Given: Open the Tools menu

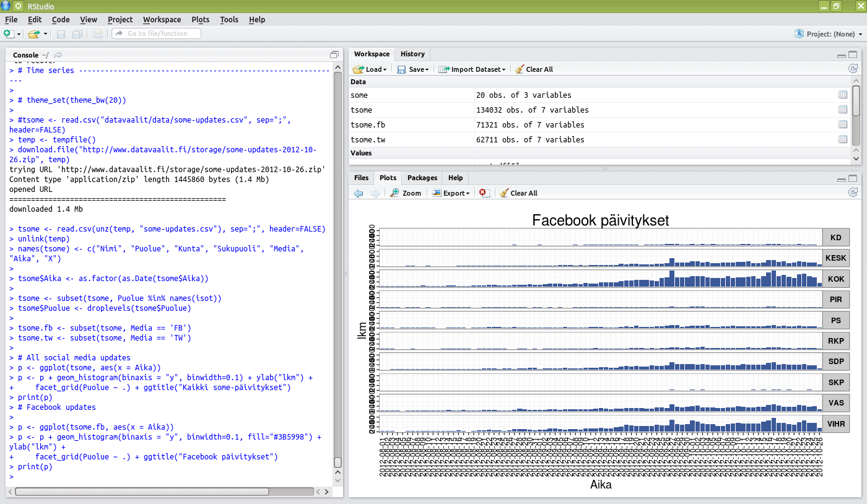Looking at the screenshot, I should pos(229,19).
